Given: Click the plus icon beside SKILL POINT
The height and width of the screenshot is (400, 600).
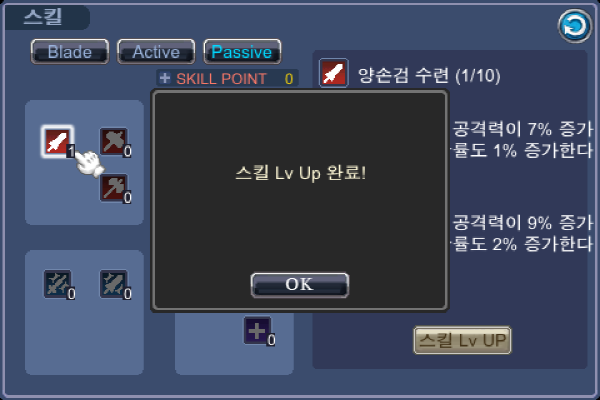Looking at the screenshot, I should pos(165,78).
